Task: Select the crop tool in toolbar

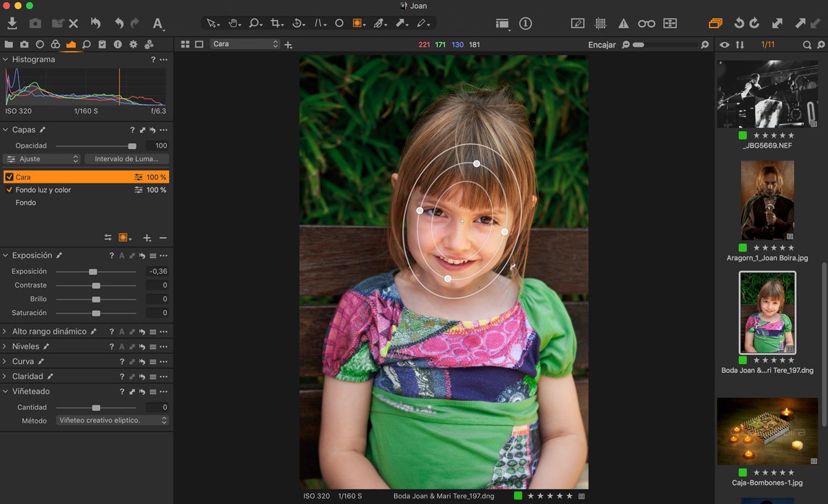Action: point(275,23)
